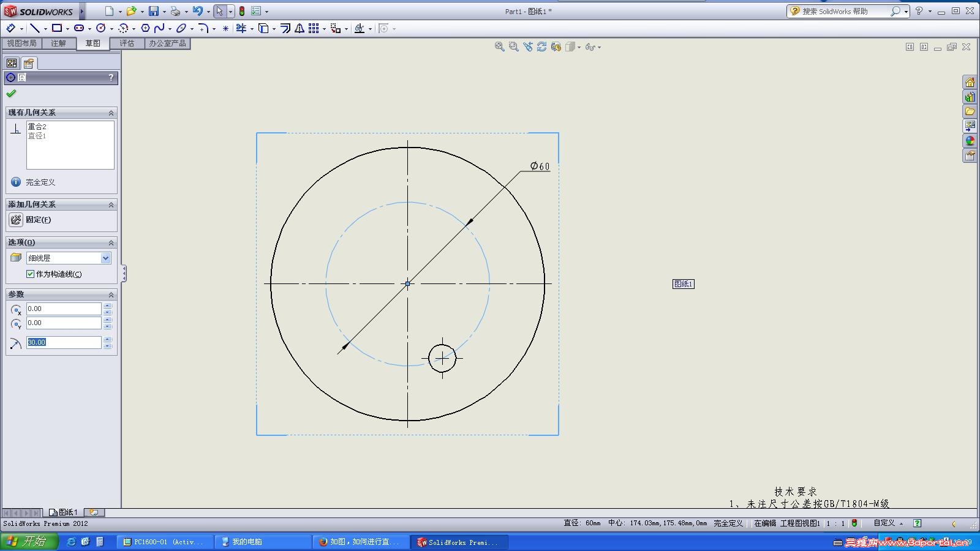This screenshot has width=980, height=551.
Task: Open the 细线层 layer dropdown
Action: click(105, 258)
